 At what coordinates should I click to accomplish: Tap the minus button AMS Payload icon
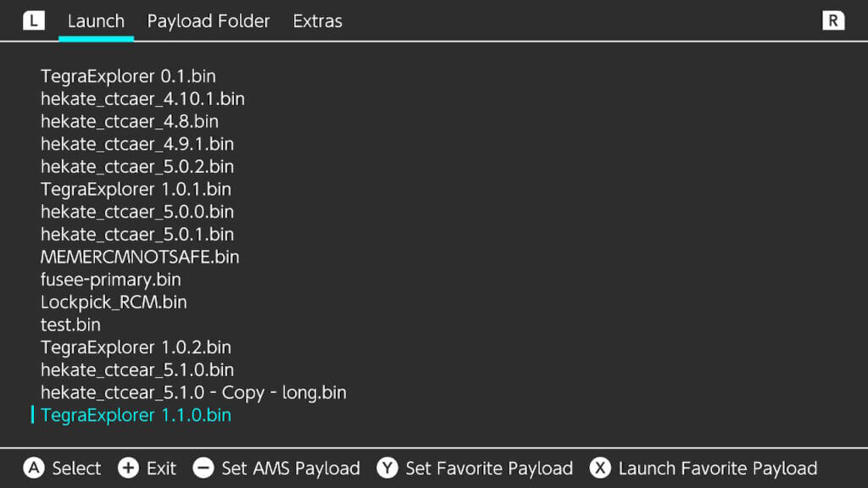[203, 469]
